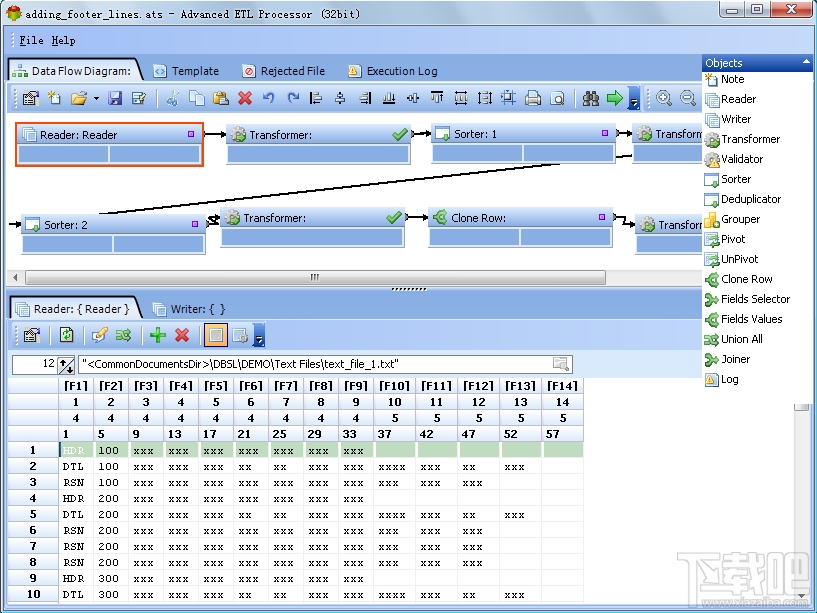Align objects right icon

point(365,98)
